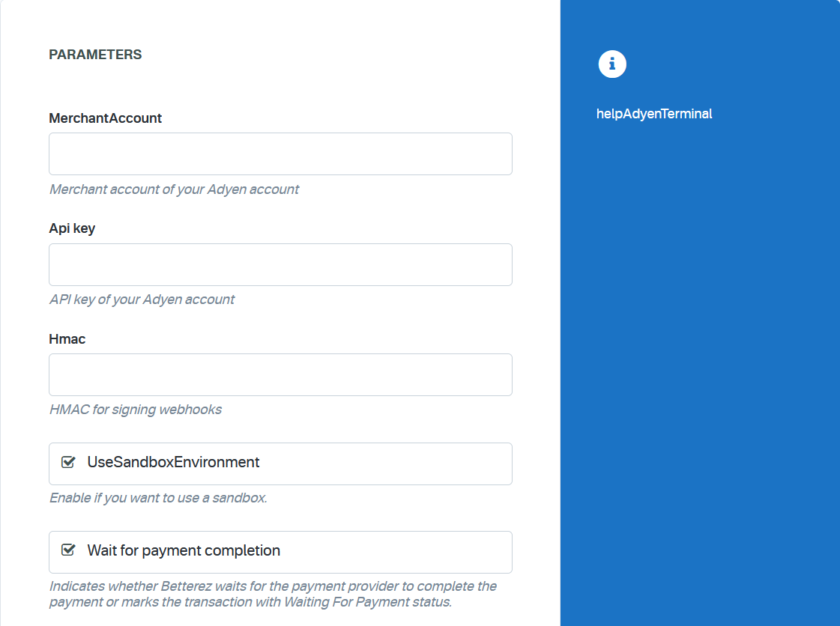Click the Betterez payment status description
This screenshot has height=626, width=840.
click(x=272, y=594)
